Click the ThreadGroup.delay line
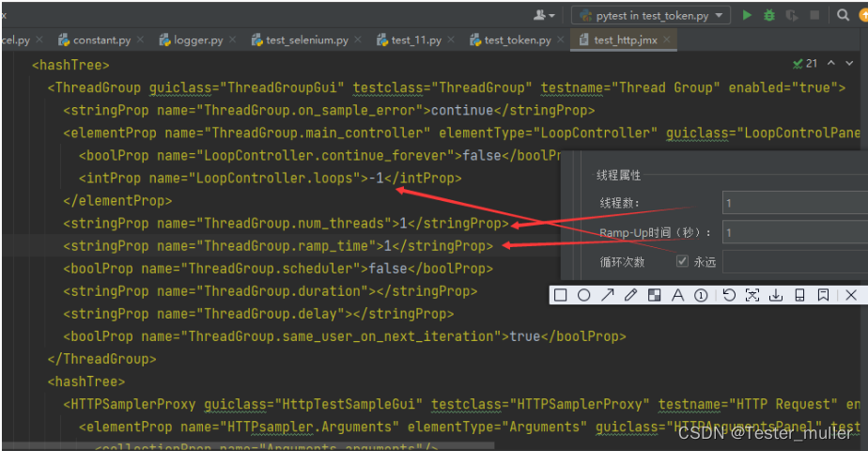Viewport: 868px width, 451px height. click(258, 314)
